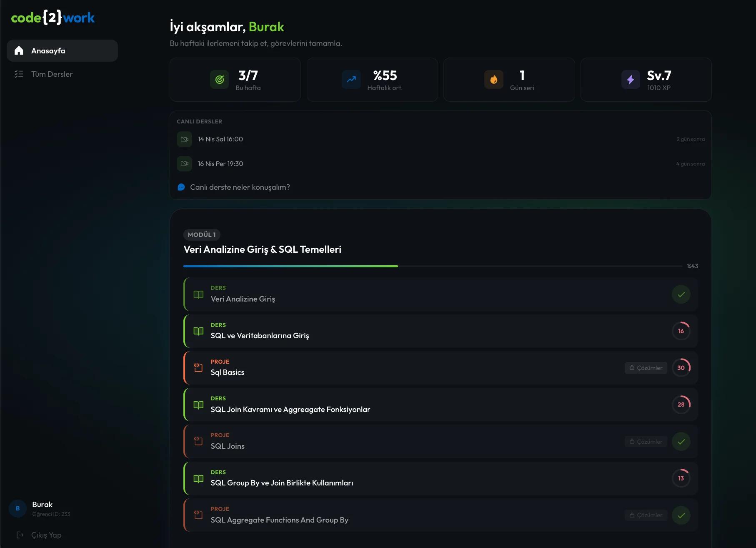
Task: Click the completed checkmark on SQL Joins
Action: [681, 442]
